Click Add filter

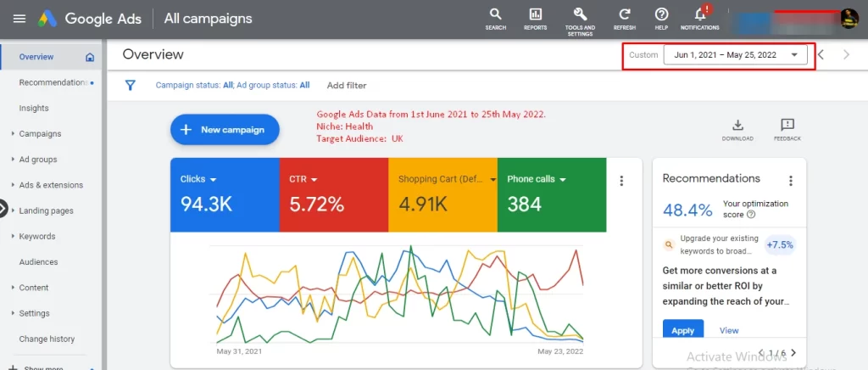point(347,86)
